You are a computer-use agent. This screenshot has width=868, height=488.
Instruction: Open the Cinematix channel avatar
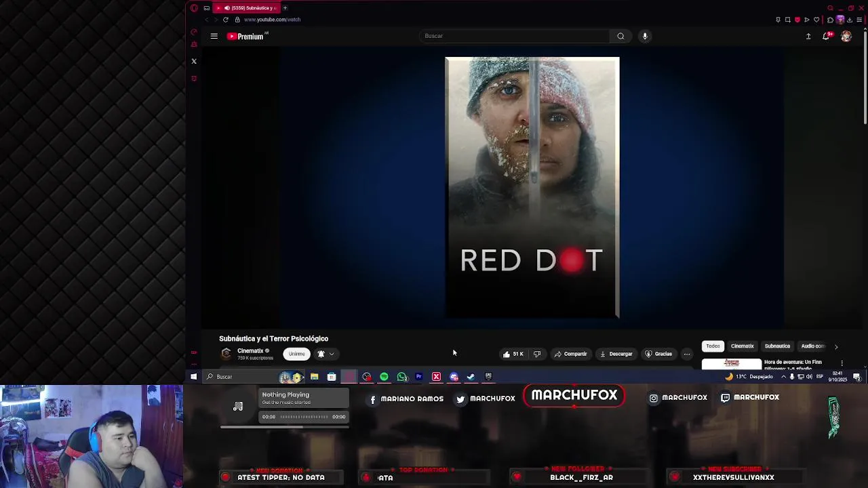pyautogui.click(x=226, y=354)
